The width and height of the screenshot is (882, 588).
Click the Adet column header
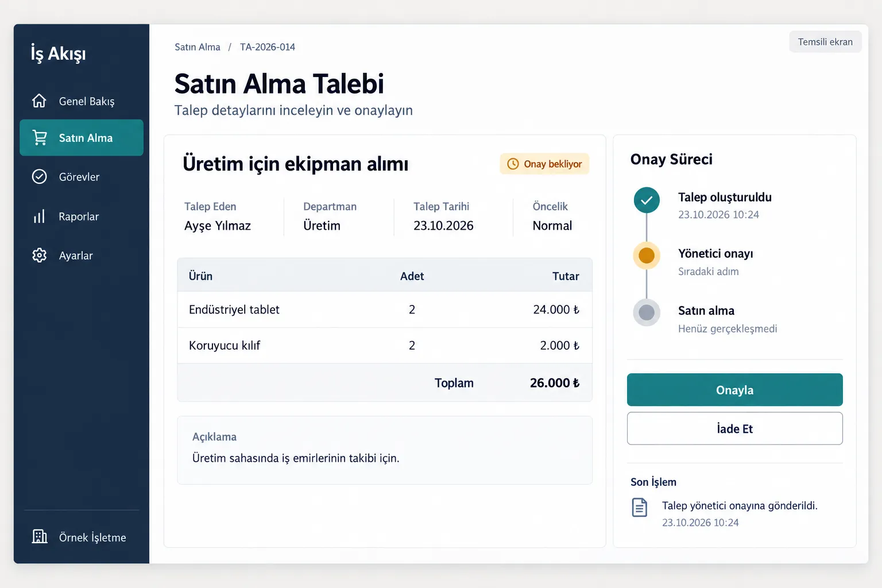(412, 276)
